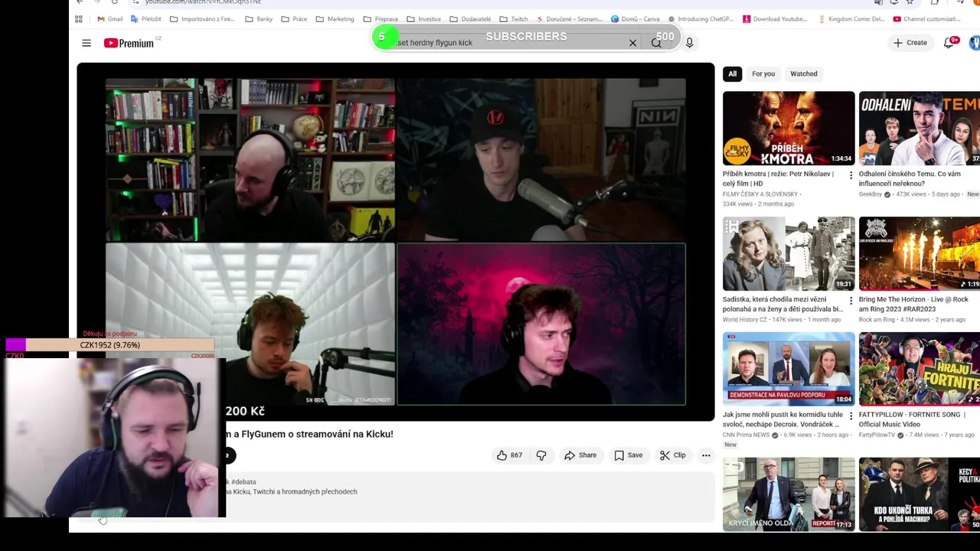Expand the Marketing bookmarks folder
Image resolution: width=980 pixels, height=551 pixels.
pyautogui.click(x=335, y=19)
